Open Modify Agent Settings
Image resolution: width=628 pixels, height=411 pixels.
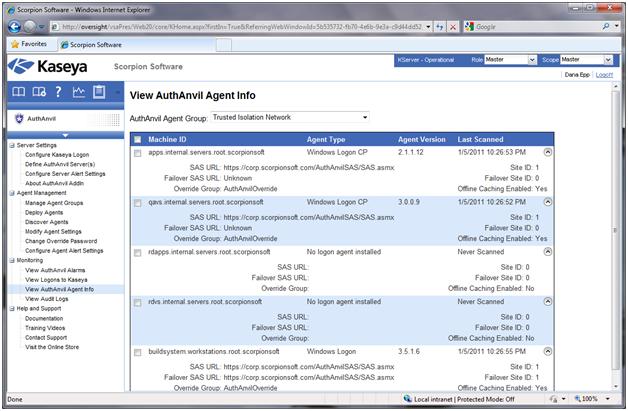tap(53, 232)
